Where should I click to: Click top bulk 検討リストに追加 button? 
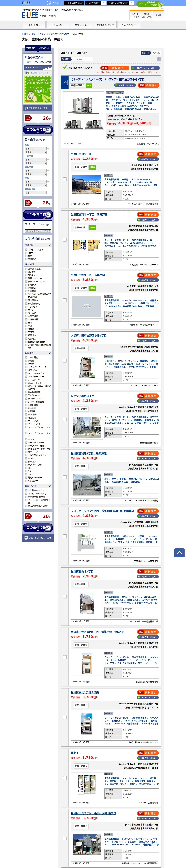(145, 68)
